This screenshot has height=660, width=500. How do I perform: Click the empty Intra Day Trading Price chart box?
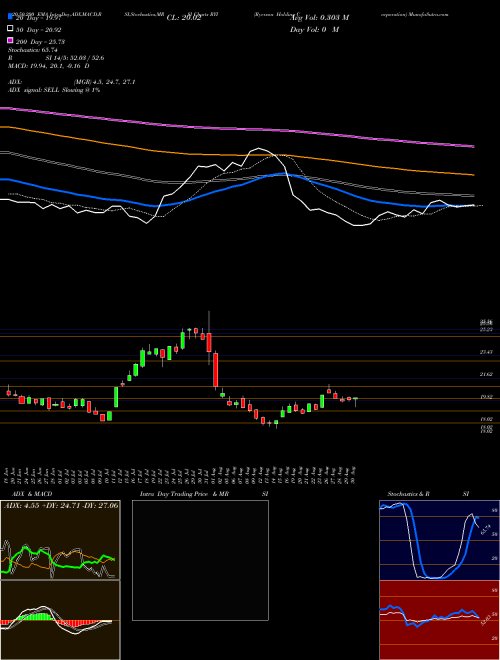pyautogui.click(x=200, y=560)
